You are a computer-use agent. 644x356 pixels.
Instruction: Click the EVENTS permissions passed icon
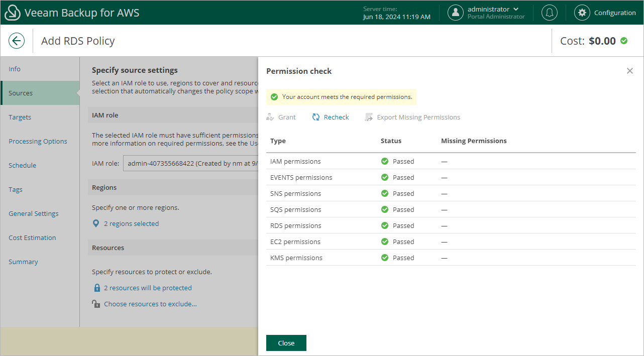coord(385,177)
